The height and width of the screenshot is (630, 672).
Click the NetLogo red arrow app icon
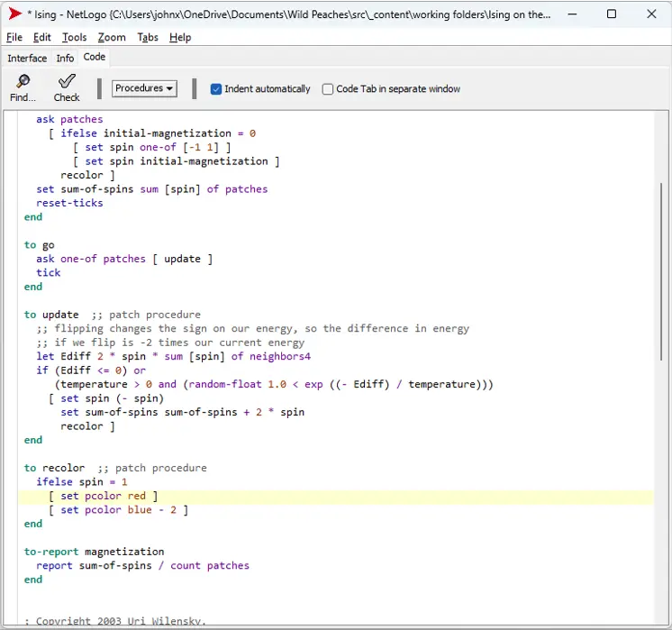[x=15, y=14]
